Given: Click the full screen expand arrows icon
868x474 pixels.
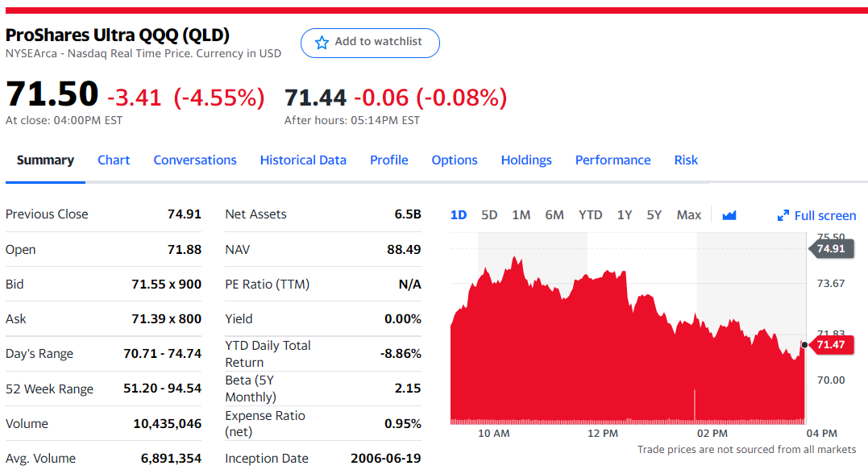Looking at the screenshot, I should tap(783, 215).
